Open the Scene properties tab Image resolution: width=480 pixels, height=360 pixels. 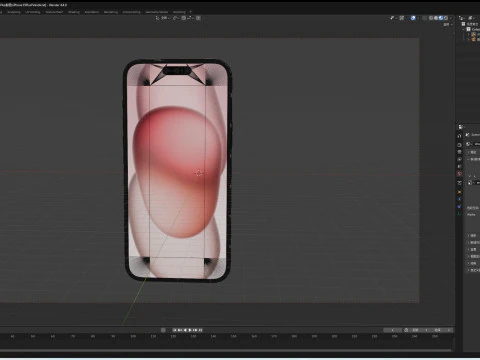459,166
